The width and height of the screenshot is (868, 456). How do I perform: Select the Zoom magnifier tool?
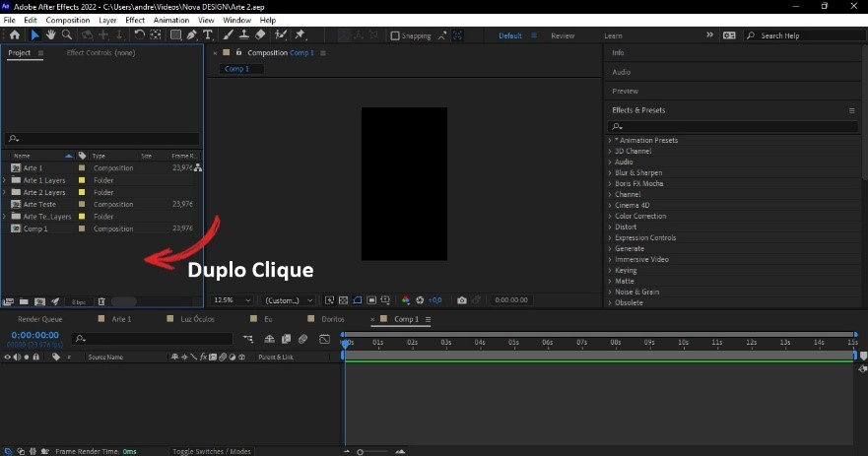pyautogui.click(x=67, y=34)
